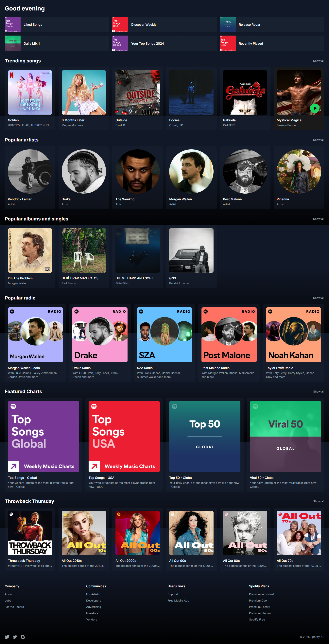The image size is (329, 644).
Task: Open the Discover Weekly shortcut
Action: point(164,24)
